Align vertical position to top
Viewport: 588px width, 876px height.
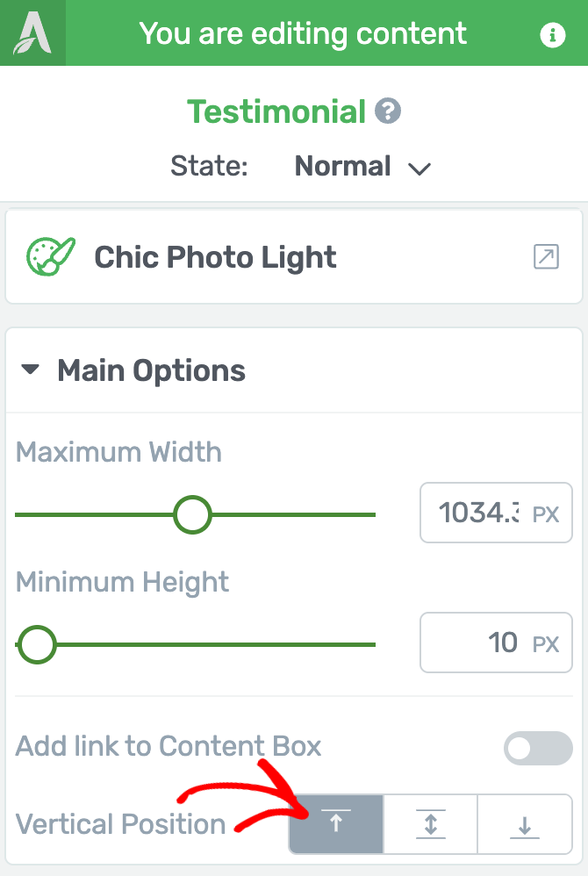click(336, 824)
